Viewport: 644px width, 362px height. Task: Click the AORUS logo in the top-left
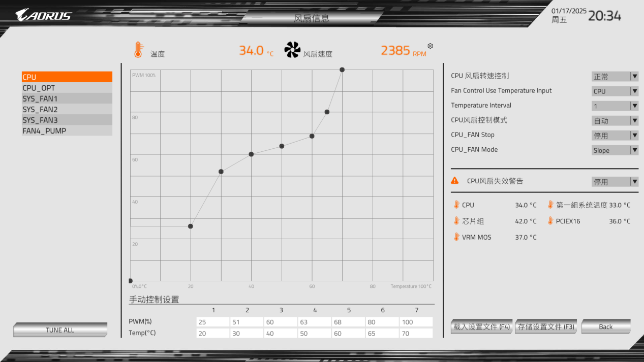pos(44,15)
